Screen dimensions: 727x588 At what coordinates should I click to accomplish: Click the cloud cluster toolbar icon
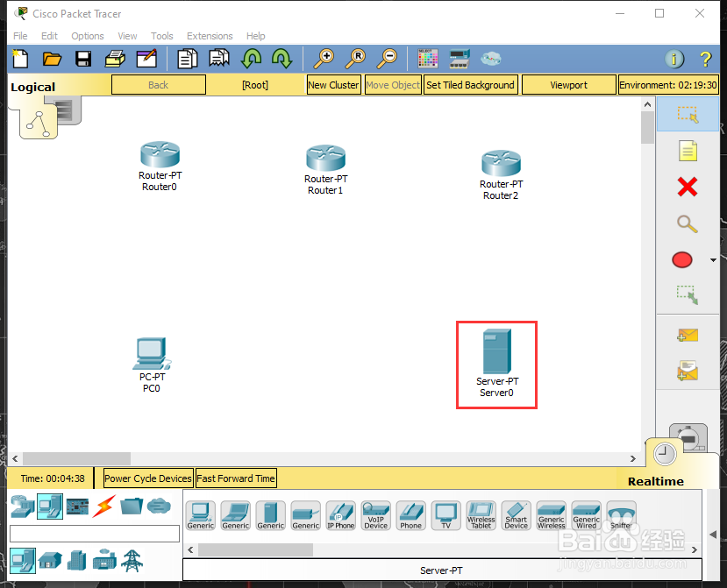coord(490,59)
